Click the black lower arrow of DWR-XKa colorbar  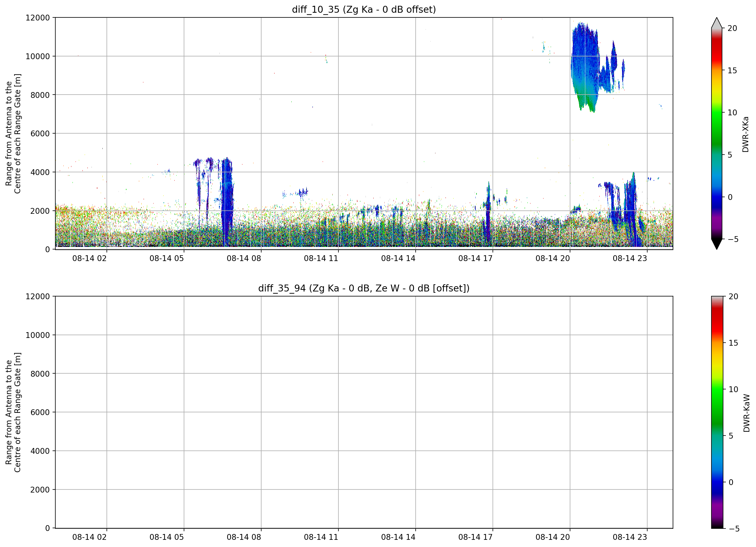(717, 244)
